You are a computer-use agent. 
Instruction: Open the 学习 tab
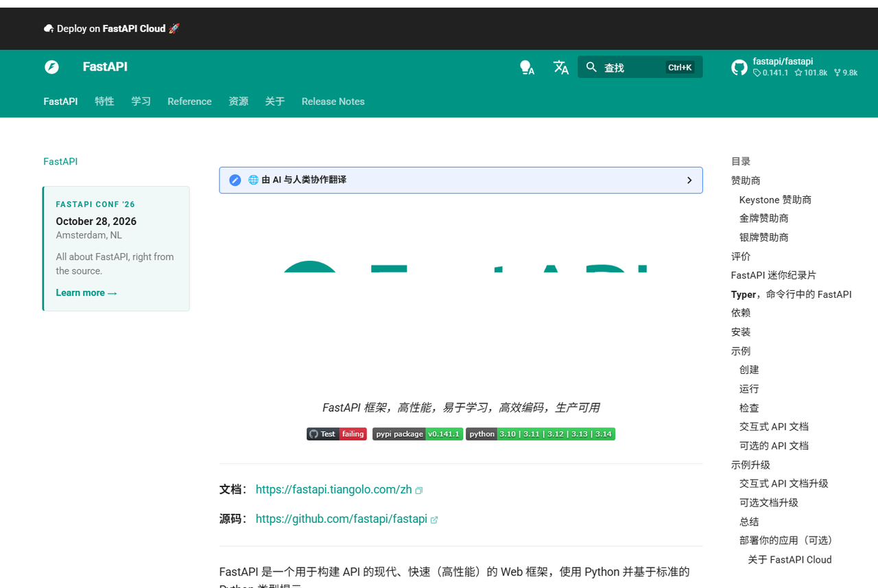pos(141,101)
